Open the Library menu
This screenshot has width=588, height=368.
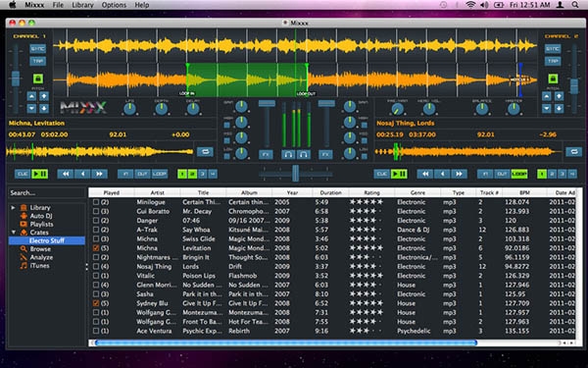[x=82, y=5]
